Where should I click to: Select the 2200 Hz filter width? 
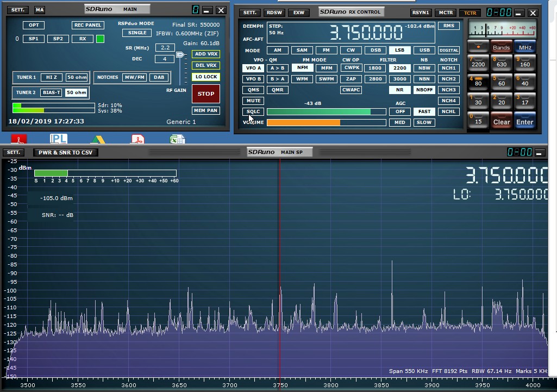[x=399, y=68]
